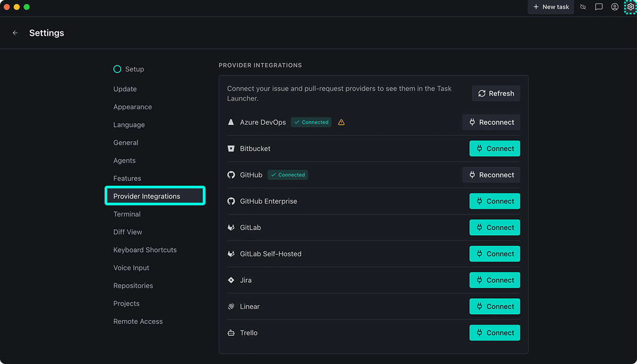
Task: Start a New task
Action: (551, 7)
